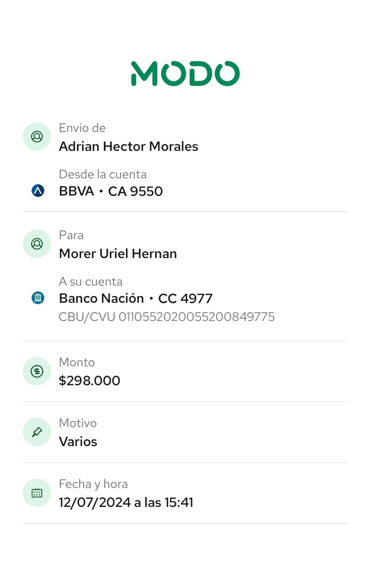Select the sender name Adrian Hector Morales
This screenshot has width=371, height=588.
pos(128,146)
